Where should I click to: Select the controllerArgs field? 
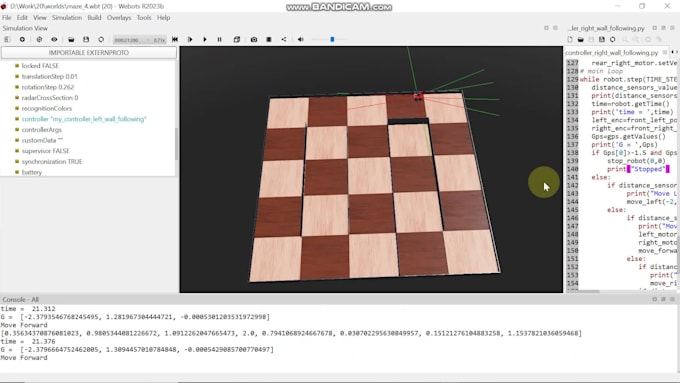click(42, 130)
